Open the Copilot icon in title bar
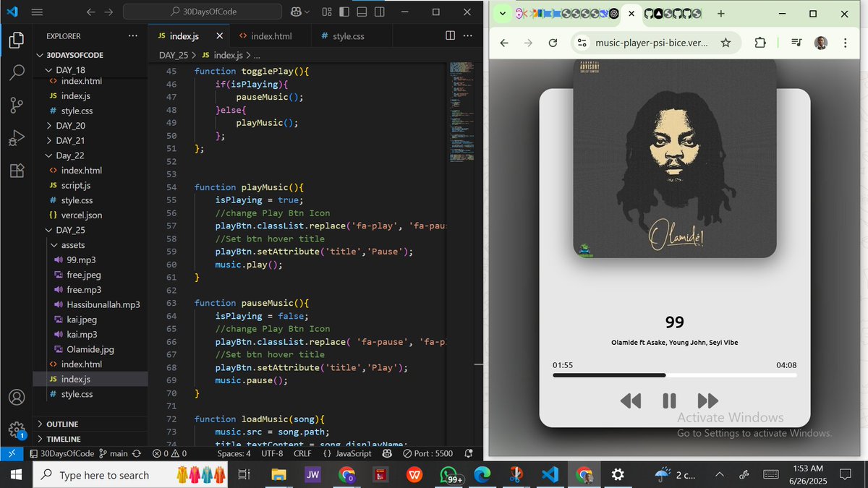 [x=296, y=12]
